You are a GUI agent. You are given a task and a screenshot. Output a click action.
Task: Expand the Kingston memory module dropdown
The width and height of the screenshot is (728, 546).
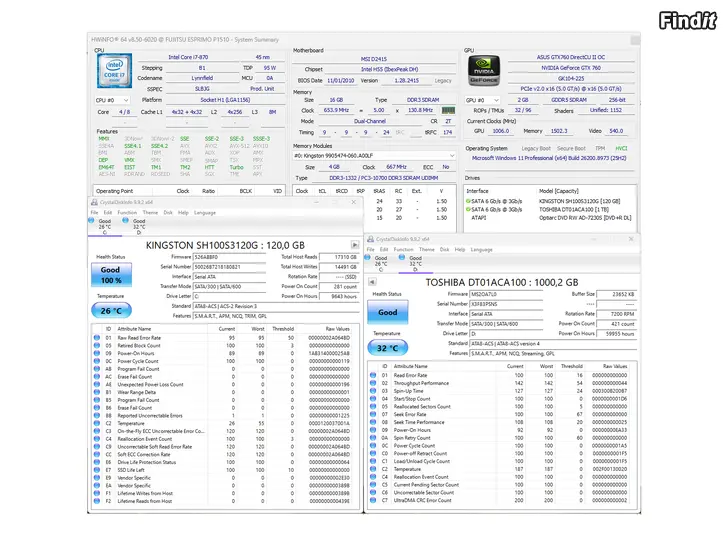374,156
